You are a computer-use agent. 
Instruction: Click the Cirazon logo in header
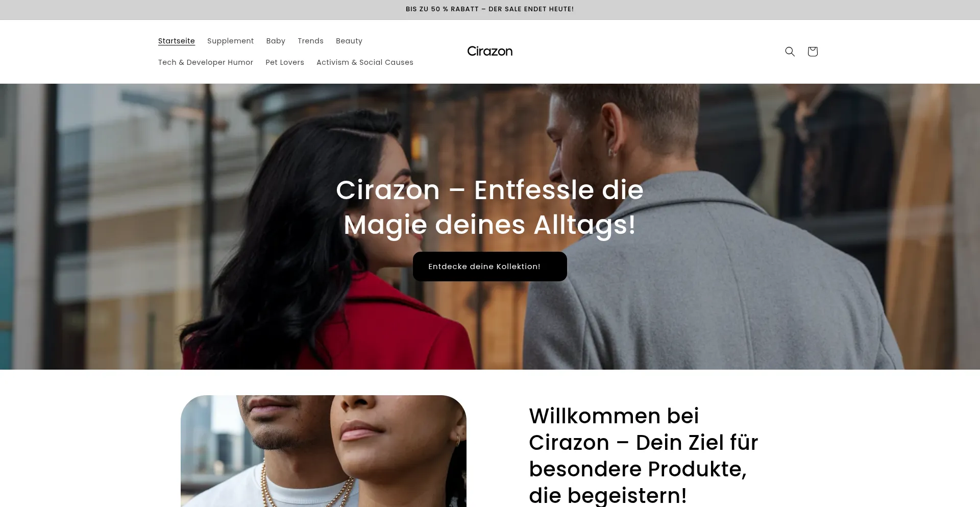pos(490,52)
